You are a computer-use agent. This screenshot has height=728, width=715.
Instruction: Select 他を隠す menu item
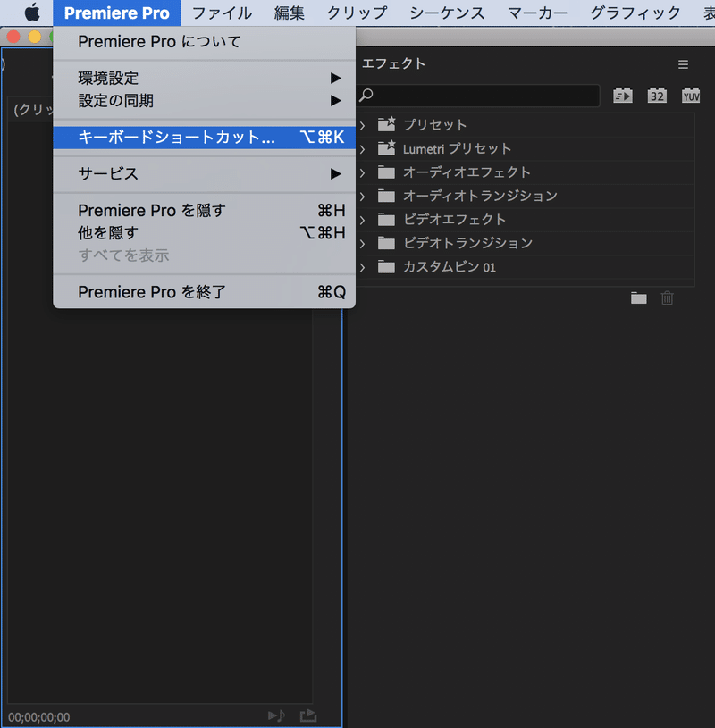coord(205,232)
